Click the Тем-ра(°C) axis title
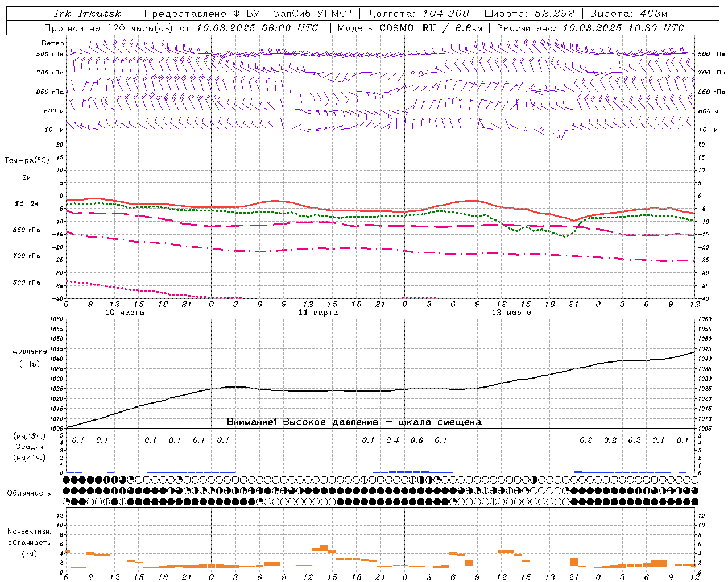The image size is (728, 582). pos(27,161)
